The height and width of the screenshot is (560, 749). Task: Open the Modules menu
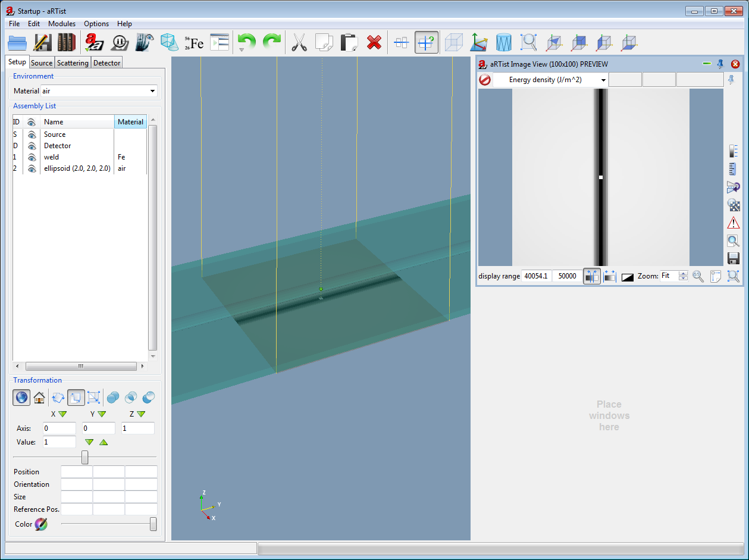coord(62,24)
